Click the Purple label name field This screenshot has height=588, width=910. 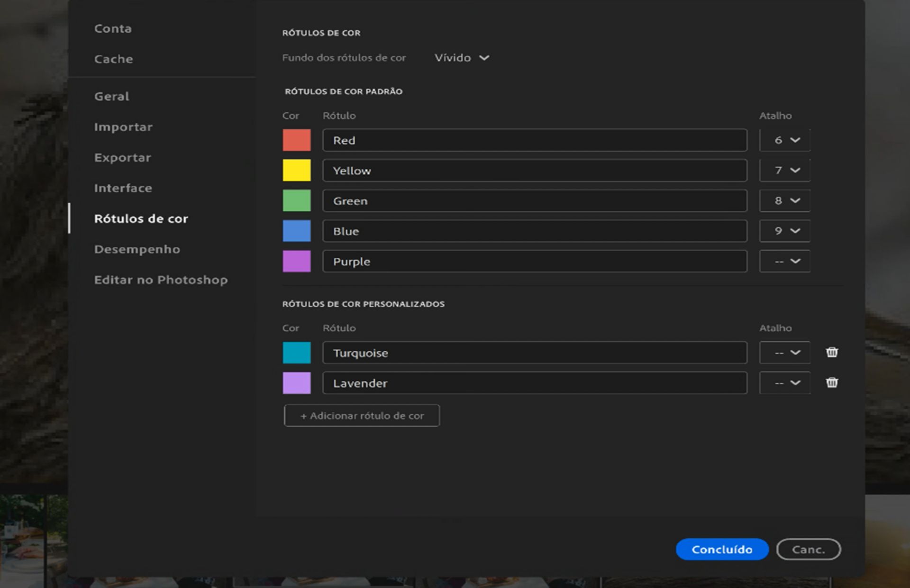pyautogui.click(x=535, y=262)
